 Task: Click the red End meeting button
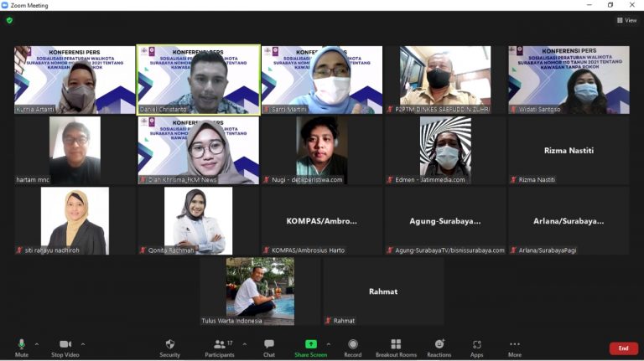pyautogui.click(x=623, y=348)
